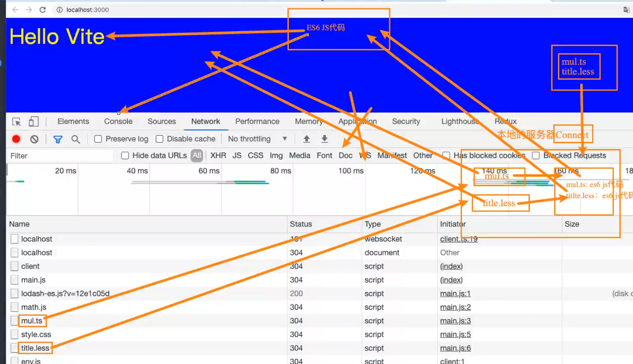Click the import HAR upload icon
The width and height of the screenshot is (633, 364).
[x=306, y=139]
